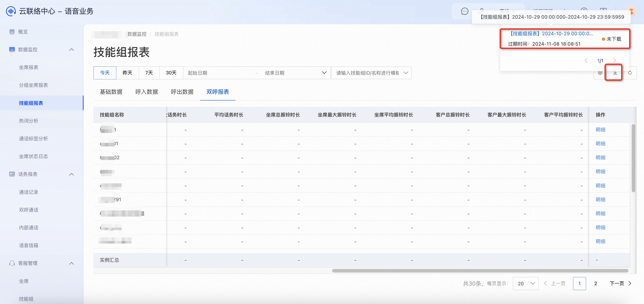Screen dimensions: 644x304
Task: Switch to the 呼入数据 tab
Action: [146, 92]
